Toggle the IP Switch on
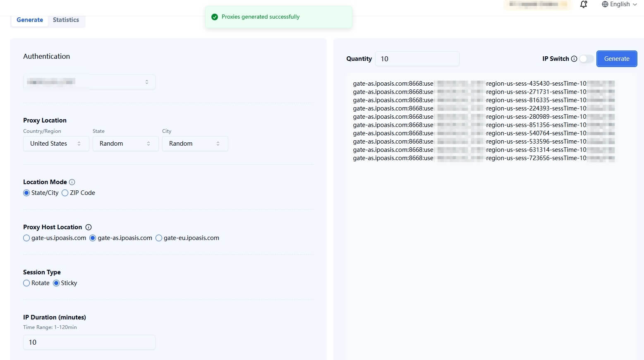 click(586, 59)
